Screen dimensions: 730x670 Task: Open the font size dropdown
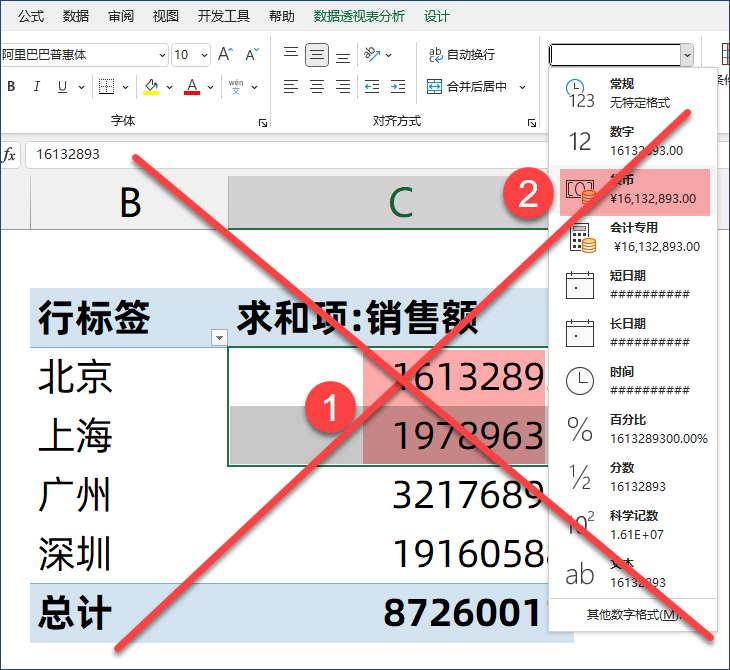(x=204, y=55)
